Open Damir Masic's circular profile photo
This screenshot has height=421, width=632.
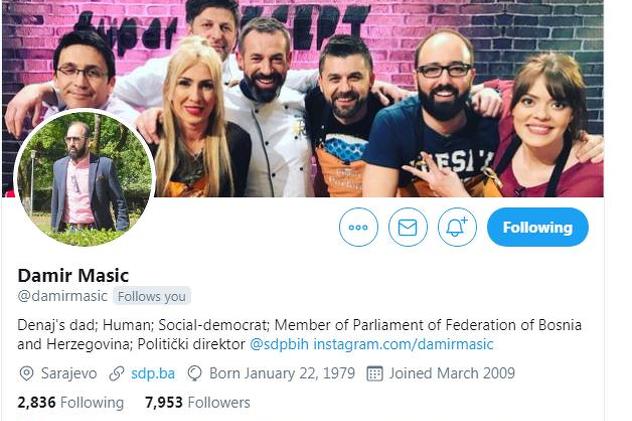tap(84, 178)
